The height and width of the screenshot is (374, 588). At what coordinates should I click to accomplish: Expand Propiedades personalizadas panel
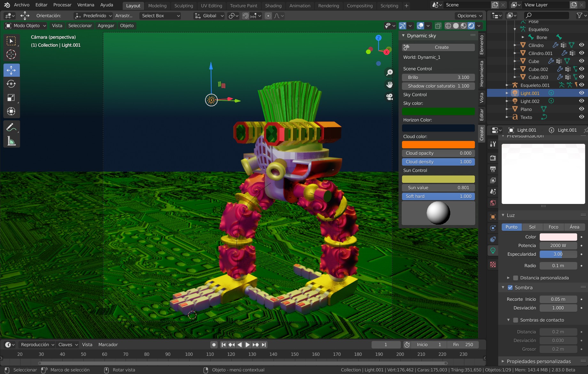pyautogui.click(x=538, y=361)
